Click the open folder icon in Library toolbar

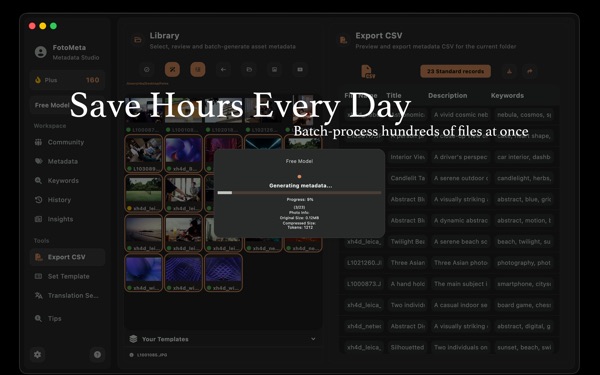click(249, 70)
